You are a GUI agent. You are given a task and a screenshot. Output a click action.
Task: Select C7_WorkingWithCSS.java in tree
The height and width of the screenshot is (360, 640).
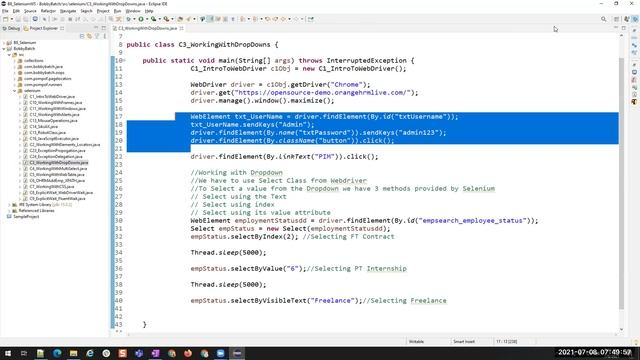(52, 187)
